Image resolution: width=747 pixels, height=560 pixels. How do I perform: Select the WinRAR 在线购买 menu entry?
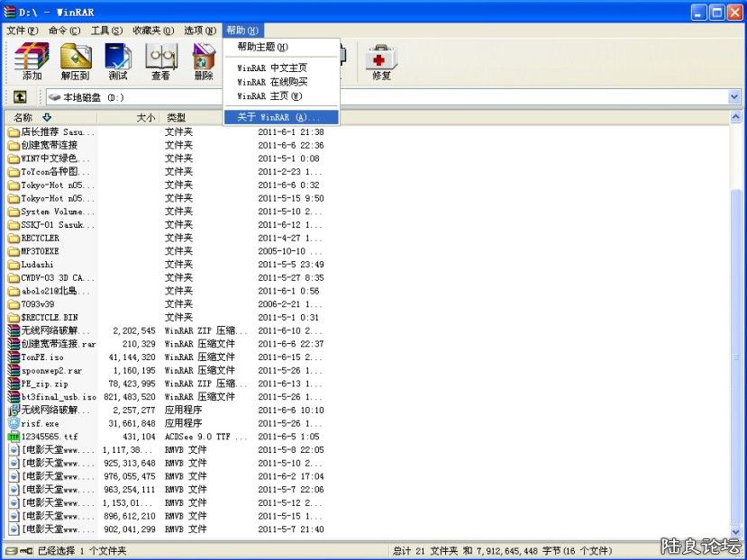(271, 82)
